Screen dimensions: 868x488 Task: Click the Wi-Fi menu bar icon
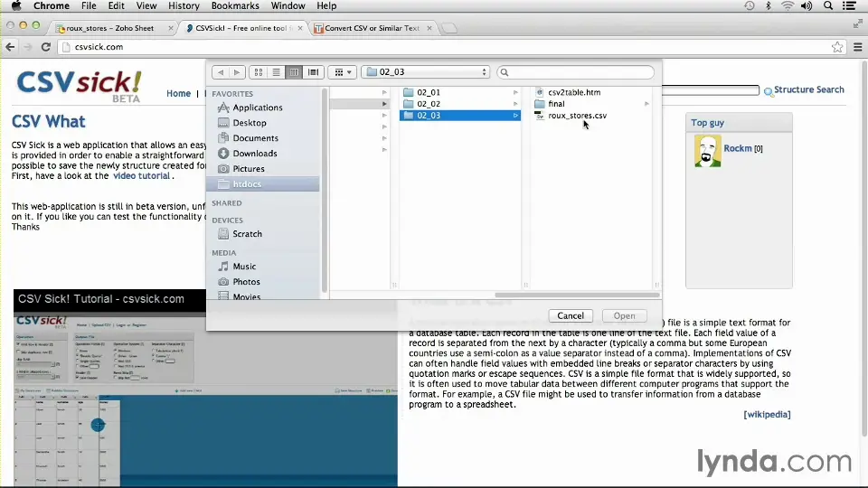pos(788,5)
